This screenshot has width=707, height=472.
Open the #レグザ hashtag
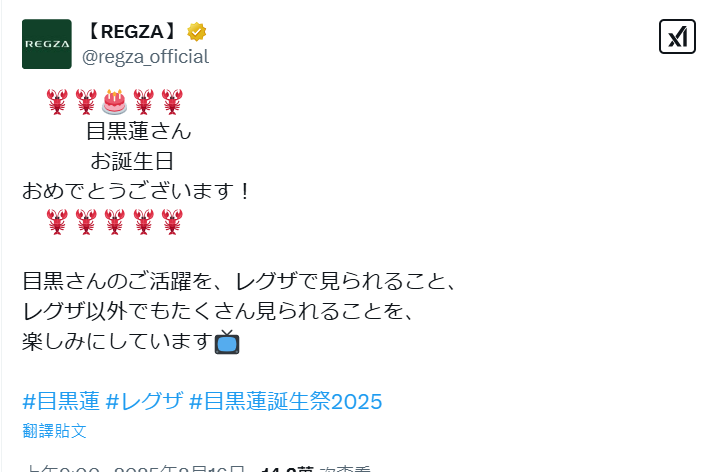[144, 401]
